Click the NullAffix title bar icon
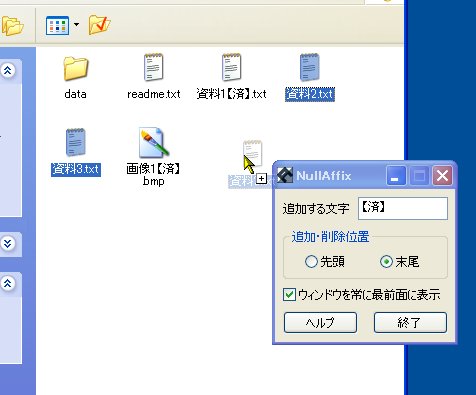Screen dimensions: 476x395 (x=285, y=175)
